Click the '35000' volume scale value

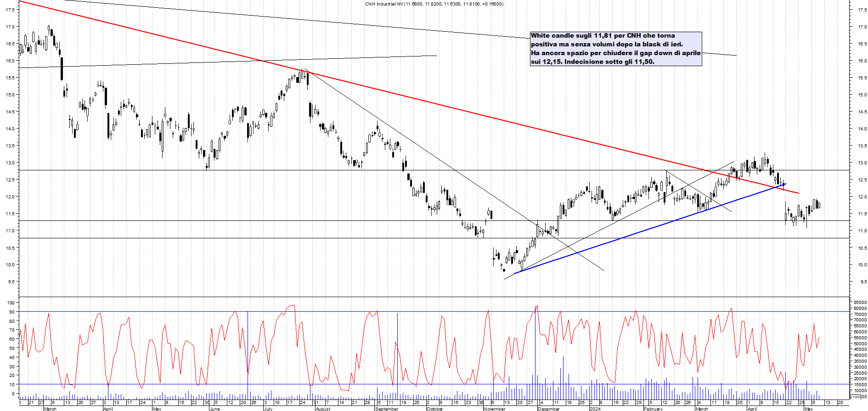[860, 361]
